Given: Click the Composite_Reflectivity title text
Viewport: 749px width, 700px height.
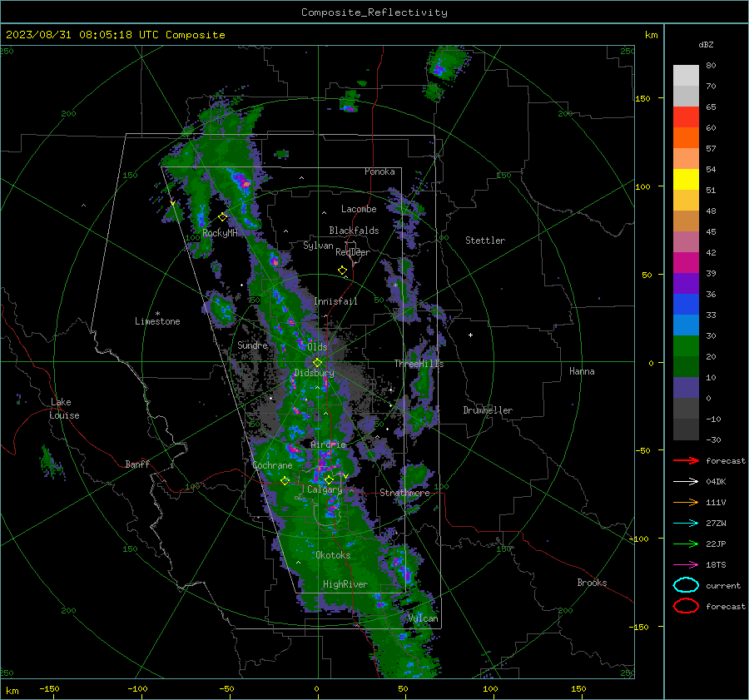Looking at the screenshot, I should 374,12.
